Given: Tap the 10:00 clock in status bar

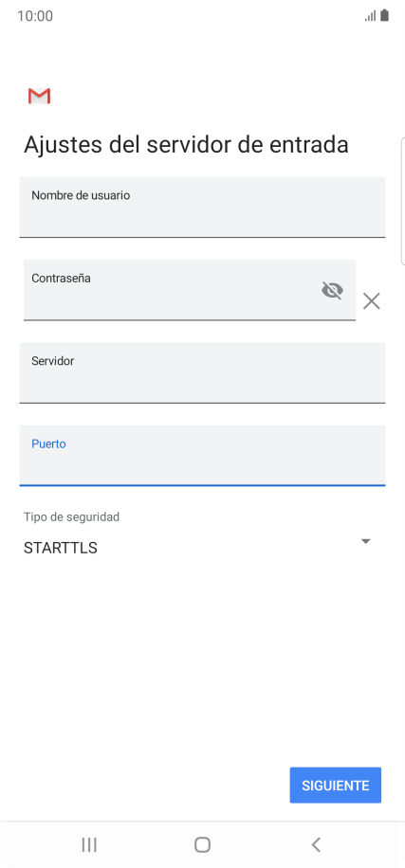Looking at the screenshot, I should coord(35,16).
